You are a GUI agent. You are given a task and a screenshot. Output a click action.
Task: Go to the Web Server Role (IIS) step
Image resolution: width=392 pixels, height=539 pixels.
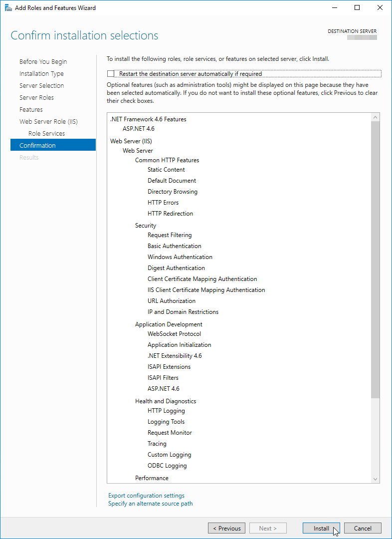point(48,121)
